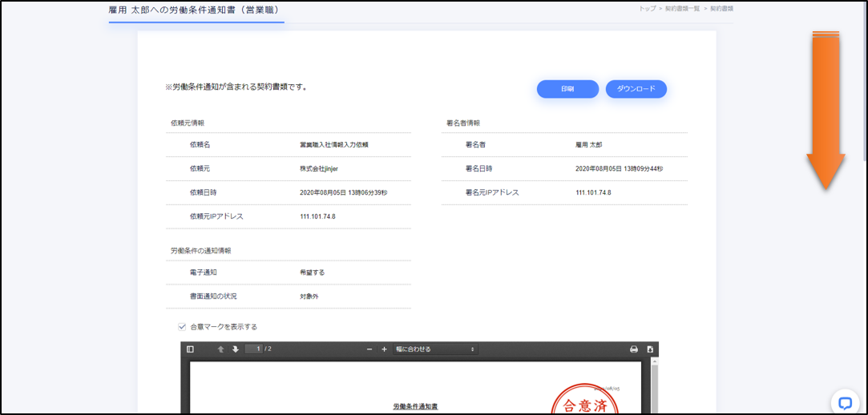Image resolution: width=868 pixels, height=415 pixels.
Task: Open the 幅に合わせる zoom dropdown
Action: pos(435,349)
